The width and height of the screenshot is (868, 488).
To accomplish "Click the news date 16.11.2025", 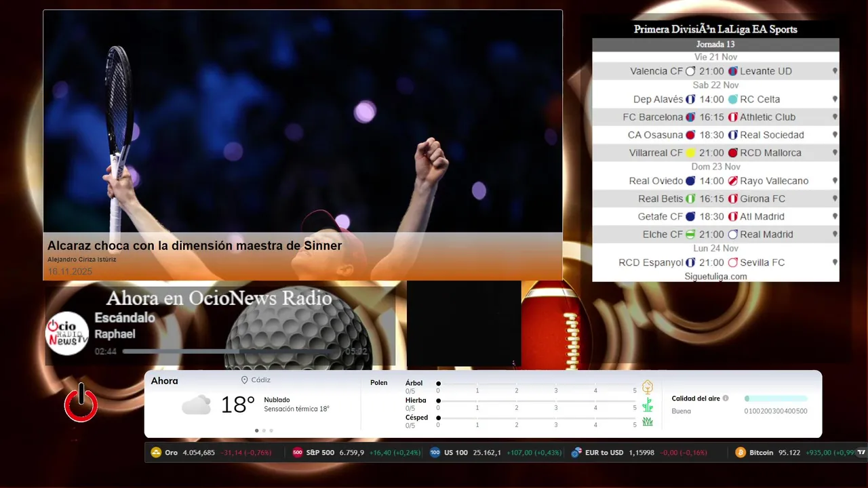I will (x=70, y=272).
